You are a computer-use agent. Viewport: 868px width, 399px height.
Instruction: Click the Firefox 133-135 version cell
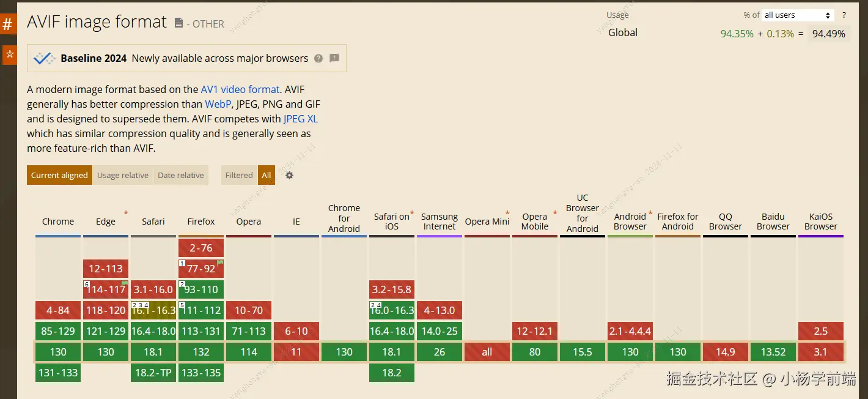tap(201, 373)
